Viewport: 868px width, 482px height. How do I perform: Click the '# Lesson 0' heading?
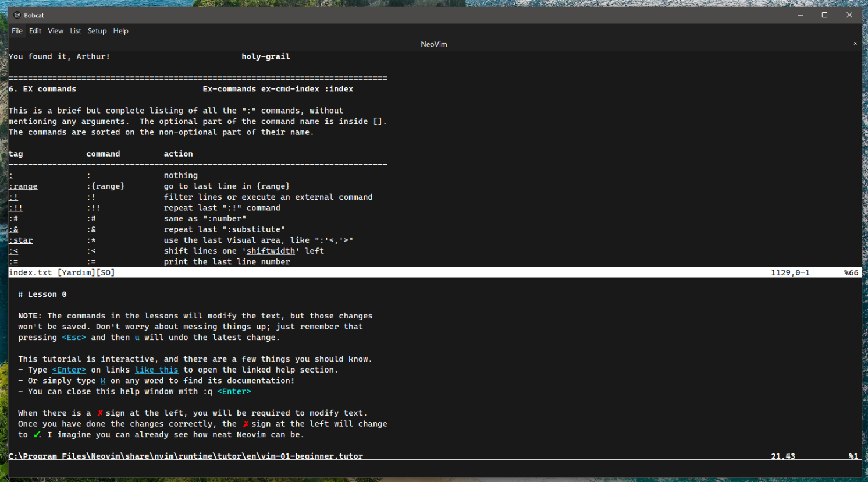point(42,295)
